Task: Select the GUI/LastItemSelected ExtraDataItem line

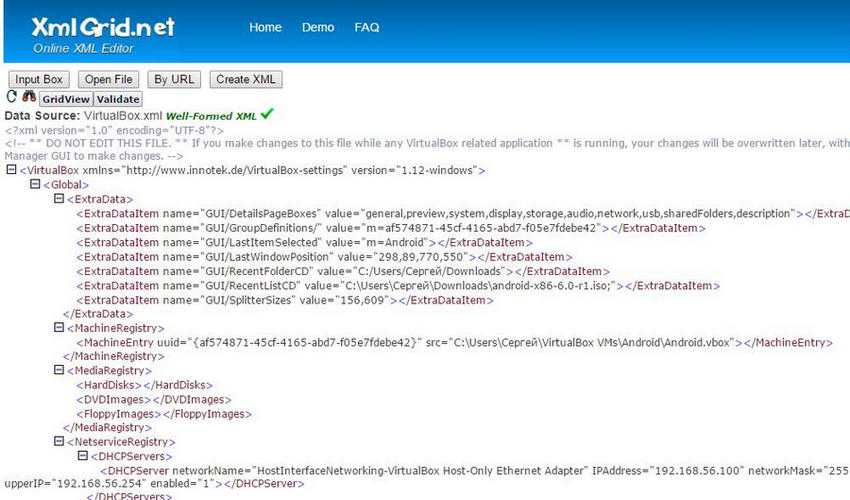Action: [305, 242]
